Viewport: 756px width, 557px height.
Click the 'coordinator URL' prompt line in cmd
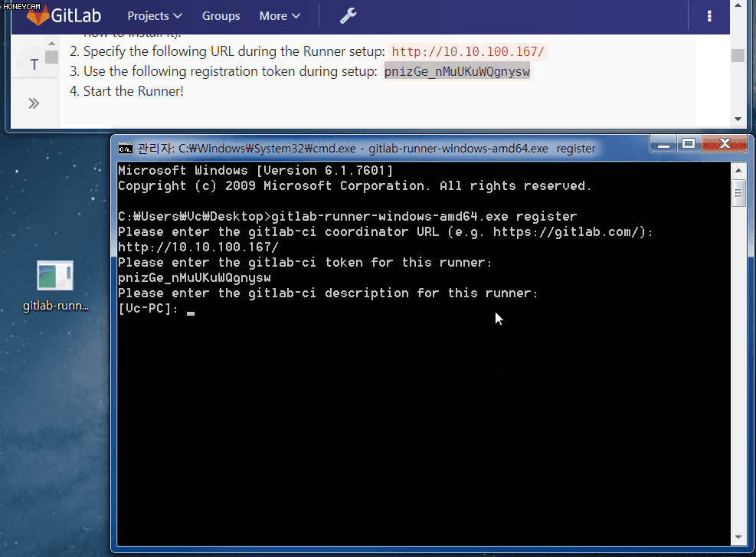(385, 232)
